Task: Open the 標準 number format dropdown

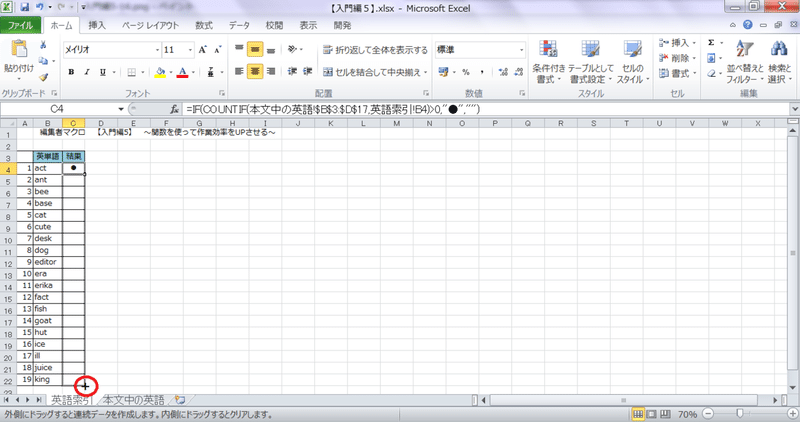Action: coord(521,50)
